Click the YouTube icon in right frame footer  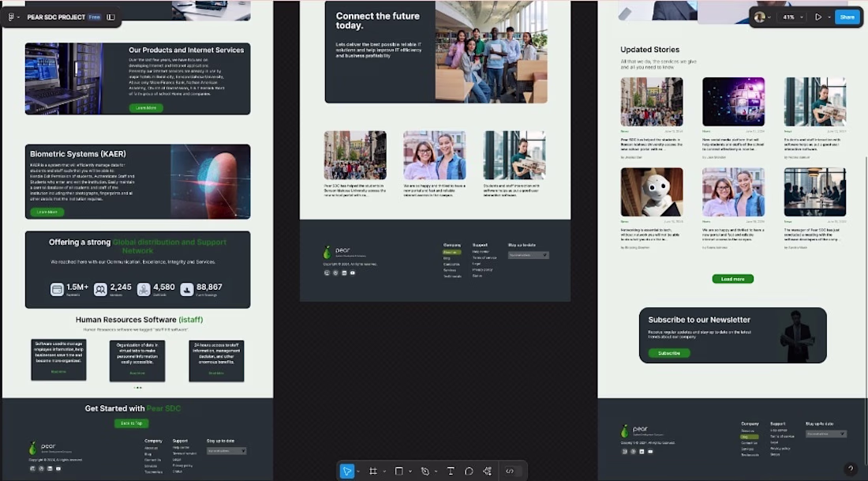coord(650,452)
